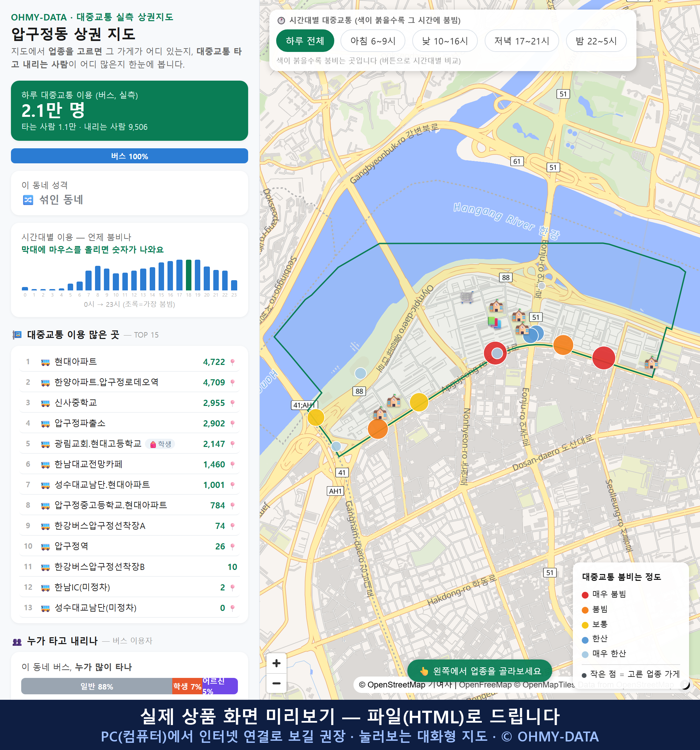Pick the 밤 22~5시 time filter
Screen dimensions: 700x750
tap(596, 41)
